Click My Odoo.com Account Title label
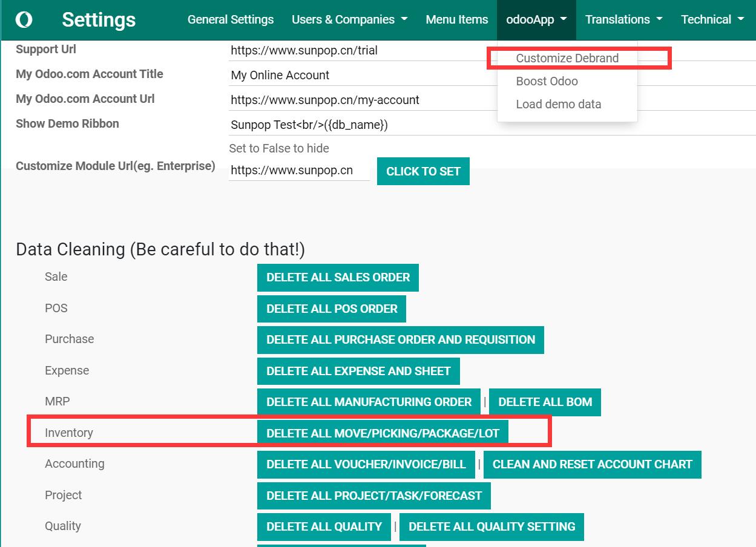Viewport: 756px width, 547px height. coord(90,74)
